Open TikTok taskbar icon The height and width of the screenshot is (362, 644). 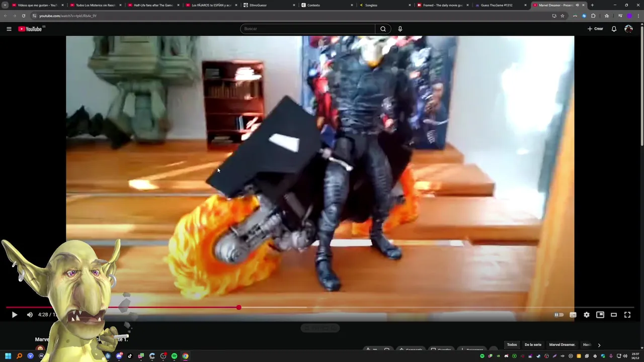(x=130, y=356)
